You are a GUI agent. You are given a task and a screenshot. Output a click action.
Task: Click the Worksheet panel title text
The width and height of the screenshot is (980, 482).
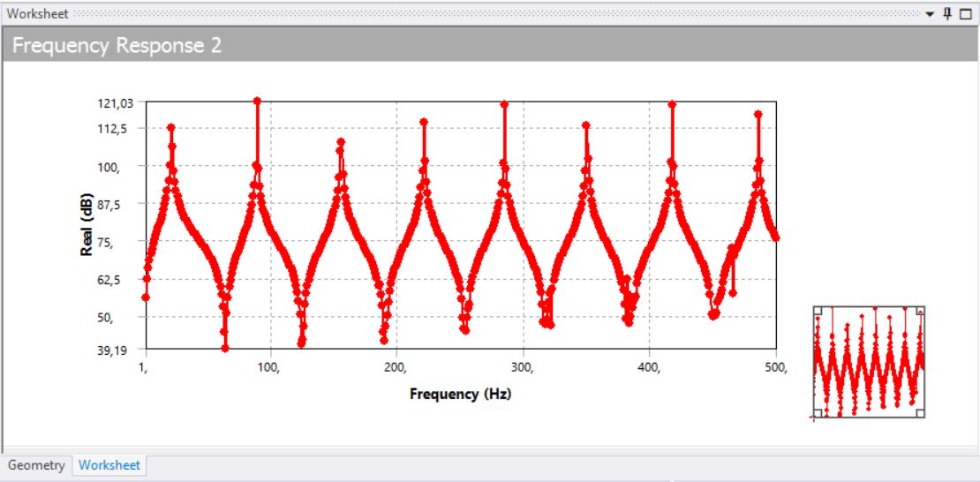tap(37, 14)
